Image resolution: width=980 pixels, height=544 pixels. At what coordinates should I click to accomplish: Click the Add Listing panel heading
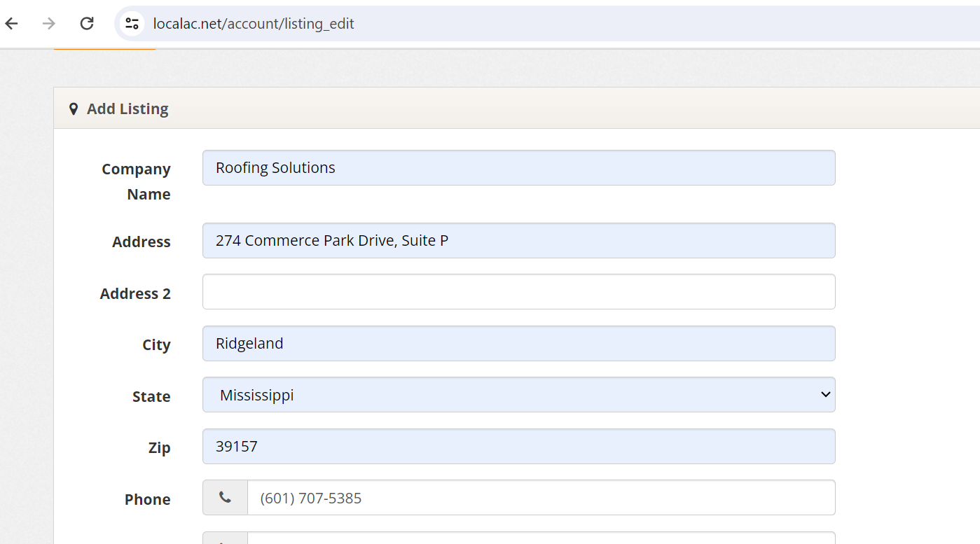click(x=127, y=109)
